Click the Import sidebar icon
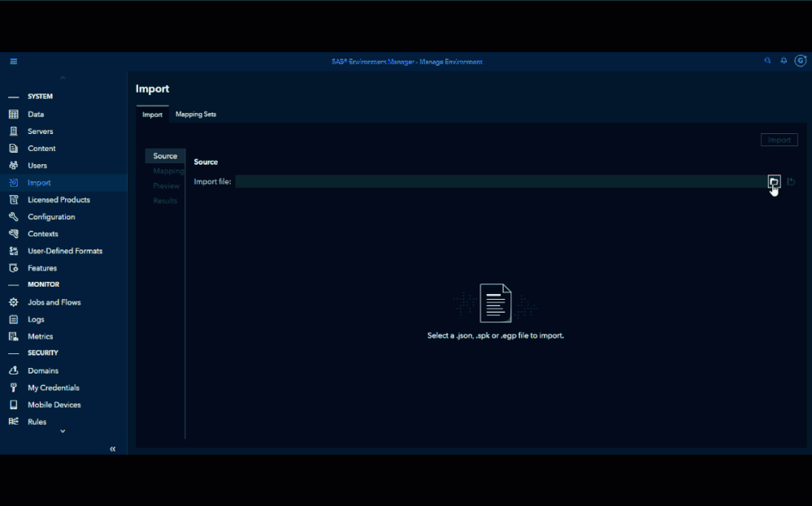The image size is (812, 506). tap(14, 183)
